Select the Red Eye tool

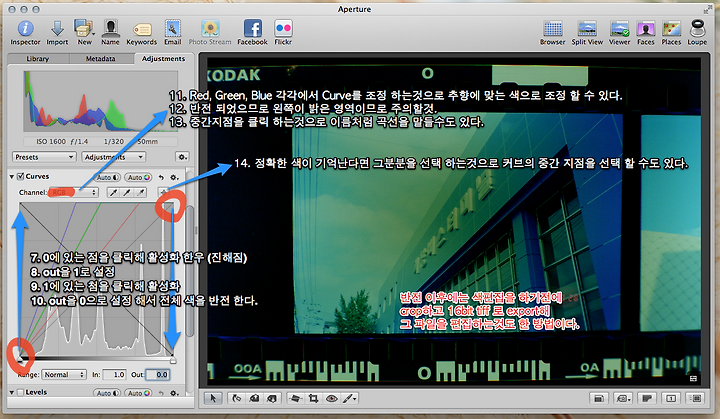pos(332,398)
